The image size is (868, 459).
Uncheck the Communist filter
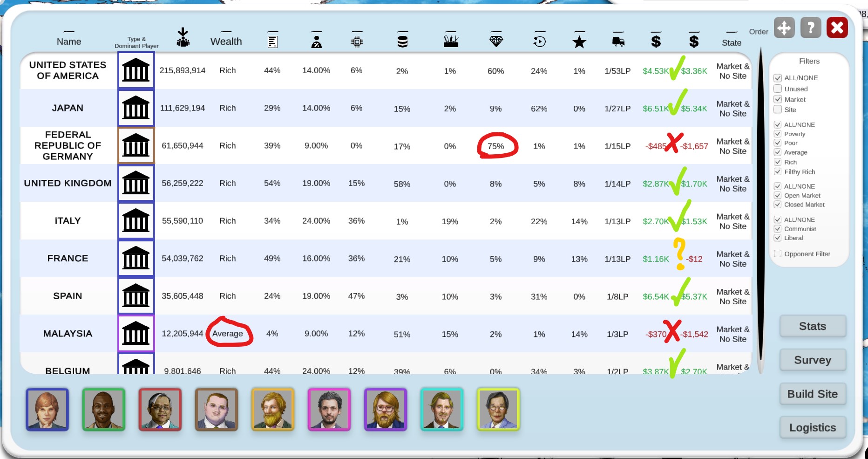(778, 229)
